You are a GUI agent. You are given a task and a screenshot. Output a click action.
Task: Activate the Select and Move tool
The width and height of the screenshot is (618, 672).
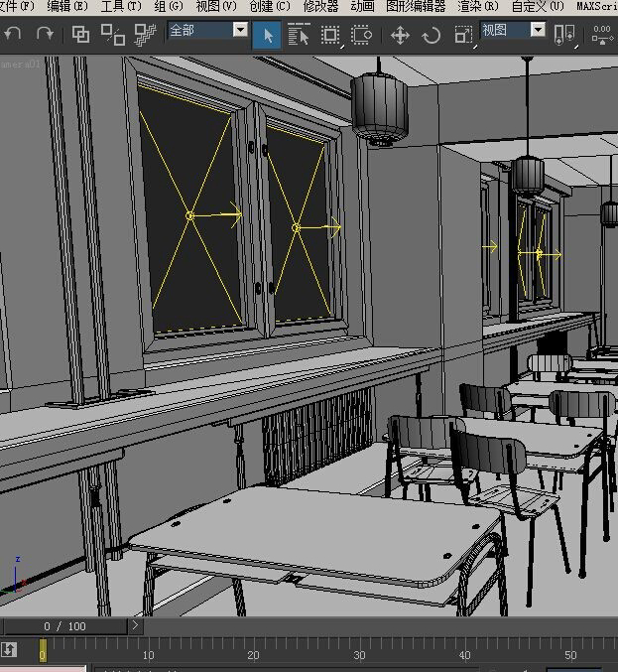tap(400, 35)
